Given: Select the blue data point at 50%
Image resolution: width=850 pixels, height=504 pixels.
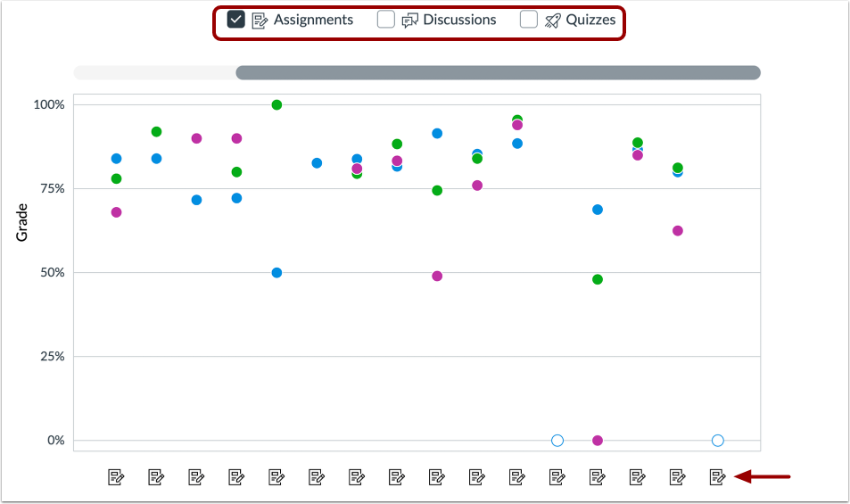Looking at the screenshot, I should [276, 273].
